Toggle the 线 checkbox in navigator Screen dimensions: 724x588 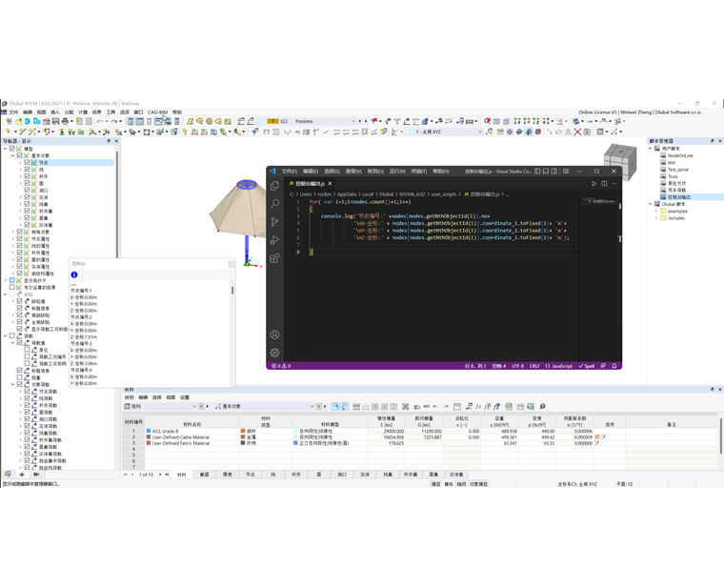pyautogui.click(x=27, y=170)
